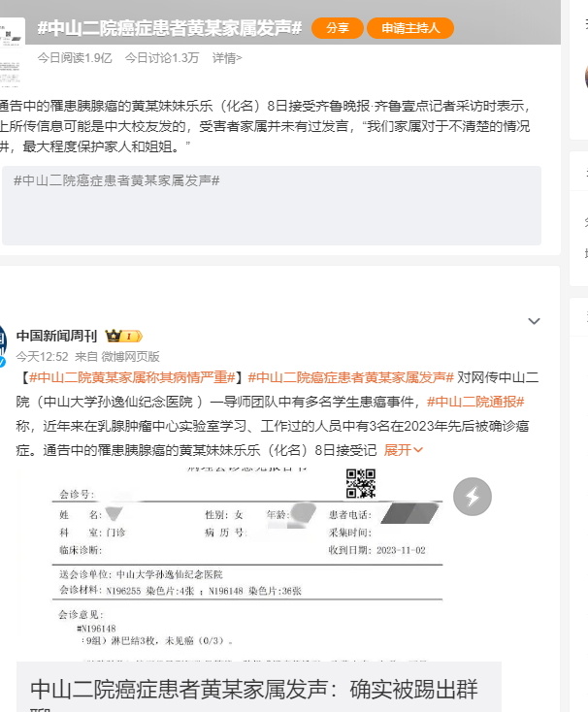Click the lightning bolt icon on image
Viewport: 588px width, 712px height.
(x=473, y=497)
